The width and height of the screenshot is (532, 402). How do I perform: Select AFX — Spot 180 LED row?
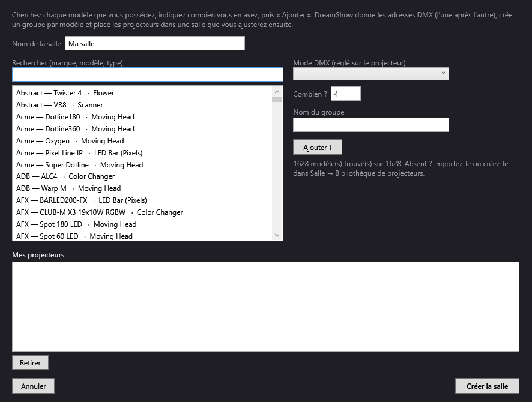click(x=142, y=224)
